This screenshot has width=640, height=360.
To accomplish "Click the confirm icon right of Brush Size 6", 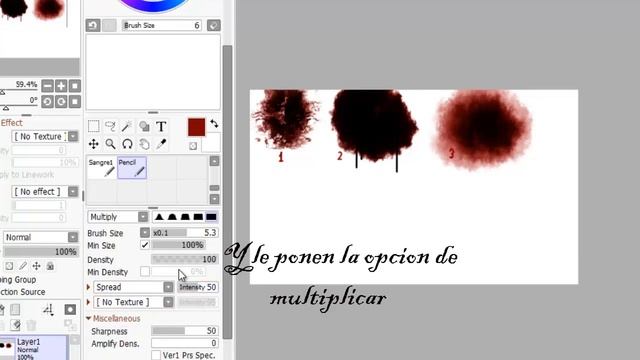I will tap(213, 25).
